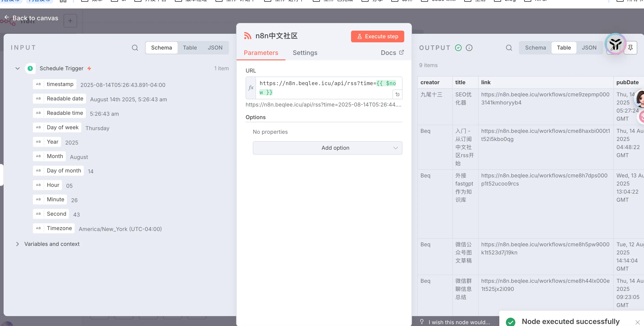Click the Execute step button

pos(377,36)
